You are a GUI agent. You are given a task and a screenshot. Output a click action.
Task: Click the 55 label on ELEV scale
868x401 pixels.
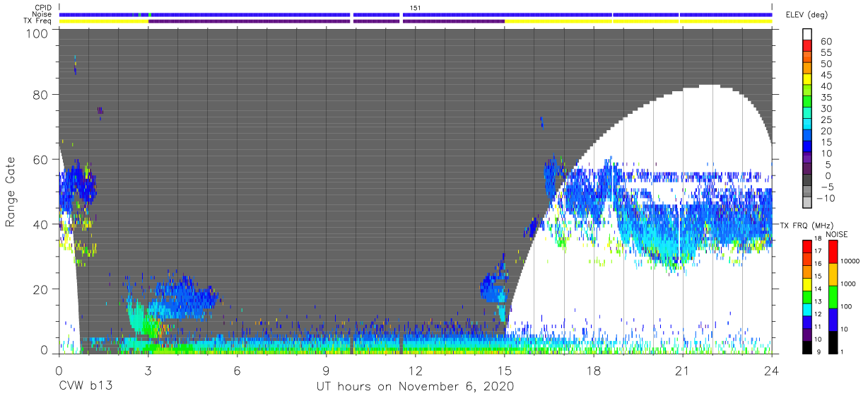tap(826, 53)
